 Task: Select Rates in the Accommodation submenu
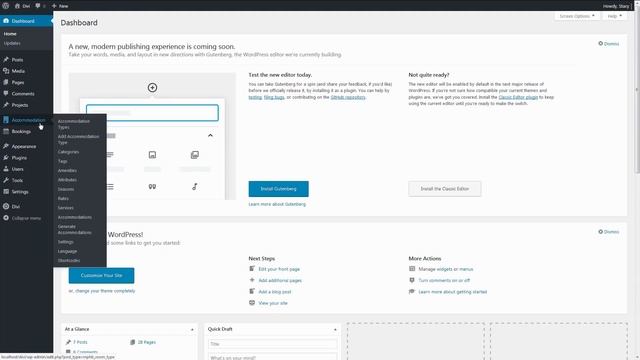63,199
